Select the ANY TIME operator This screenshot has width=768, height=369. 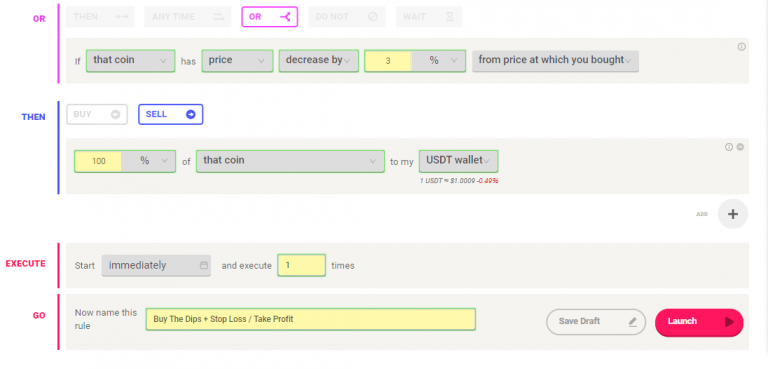pyautogui.click(x=188, y=17)
